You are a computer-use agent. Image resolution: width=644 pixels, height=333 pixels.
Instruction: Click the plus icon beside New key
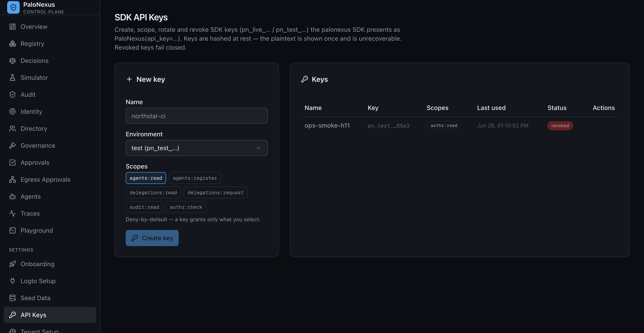click(129, 79)
